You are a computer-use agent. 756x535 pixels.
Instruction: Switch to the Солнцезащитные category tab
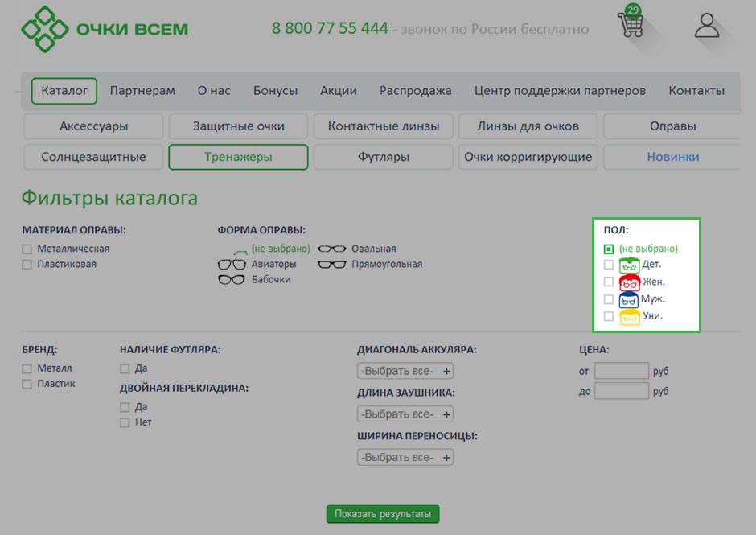(93, 157)
